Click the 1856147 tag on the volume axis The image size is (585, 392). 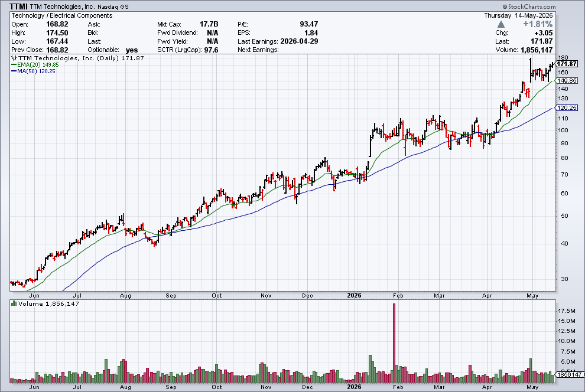click(x=570, y=374)
